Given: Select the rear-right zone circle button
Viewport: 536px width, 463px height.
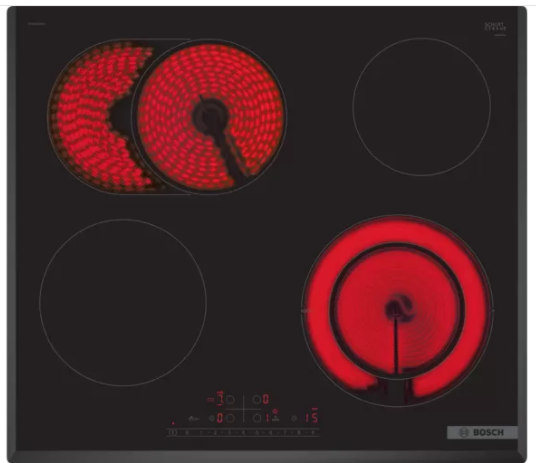Looking at the screenshot, I should [x=257, y=399].
